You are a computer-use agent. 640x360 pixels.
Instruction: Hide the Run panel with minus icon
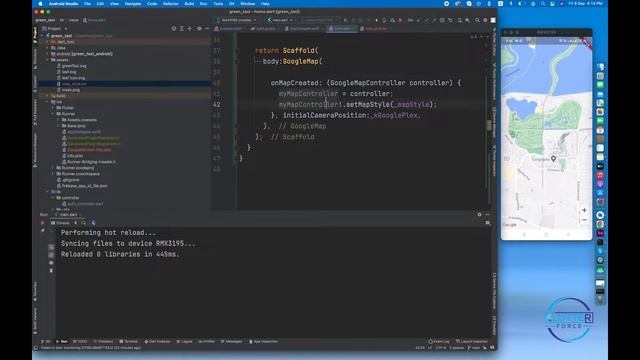click(x=487, y=214)
